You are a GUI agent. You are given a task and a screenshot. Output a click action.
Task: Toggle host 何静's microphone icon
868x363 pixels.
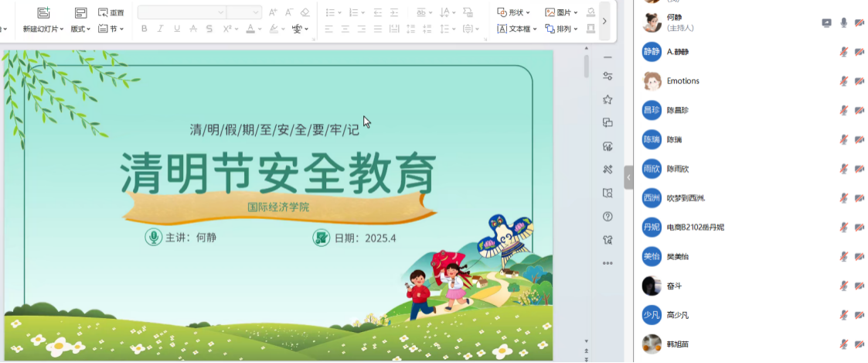[844, 22]
